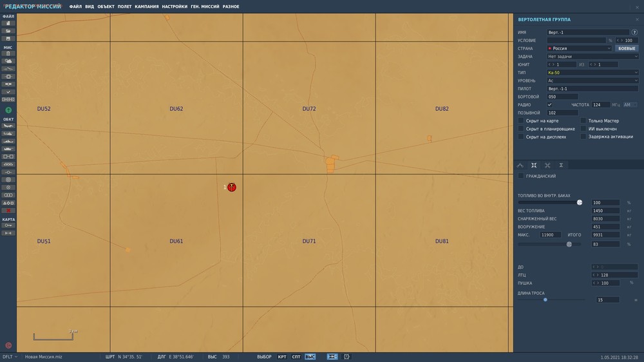Viewport: 644px width, 362px height.
Task: Click the Бортовой number field 050
Action: (563, 97)
